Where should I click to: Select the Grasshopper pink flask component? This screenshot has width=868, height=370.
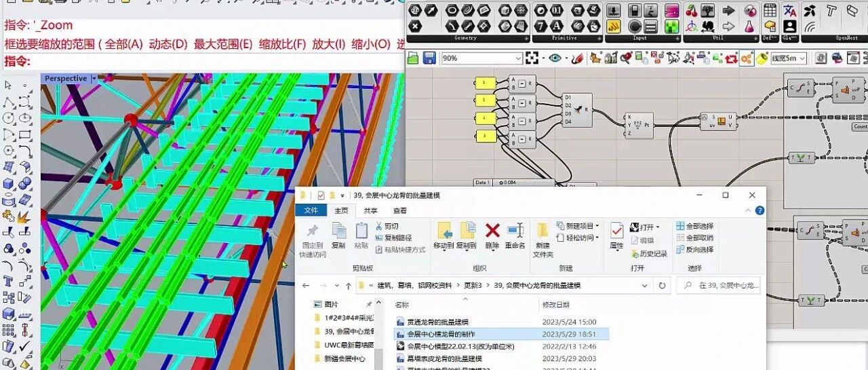[749, 26]
